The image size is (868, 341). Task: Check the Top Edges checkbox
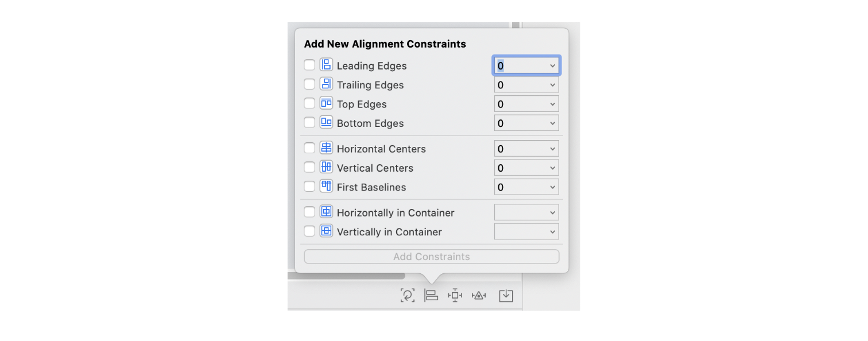[x=309, y=103]
